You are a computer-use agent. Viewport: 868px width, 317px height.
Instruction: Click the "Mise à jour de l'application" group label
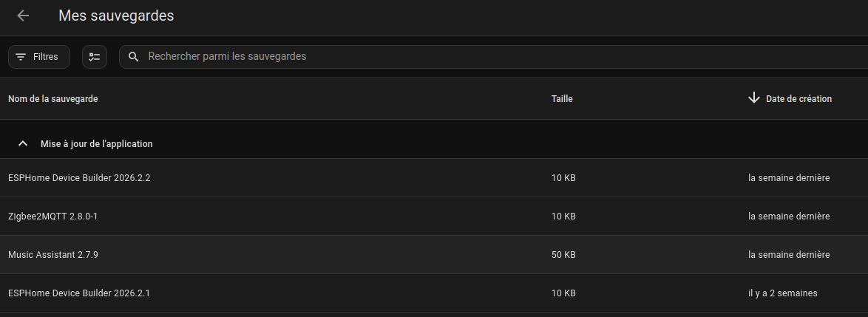97,144
